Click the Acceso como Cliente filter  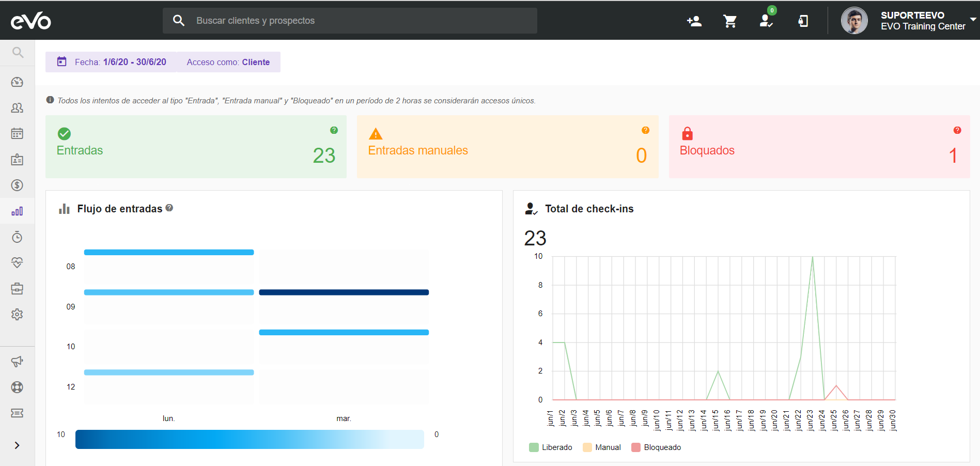[x=228, y=62]
